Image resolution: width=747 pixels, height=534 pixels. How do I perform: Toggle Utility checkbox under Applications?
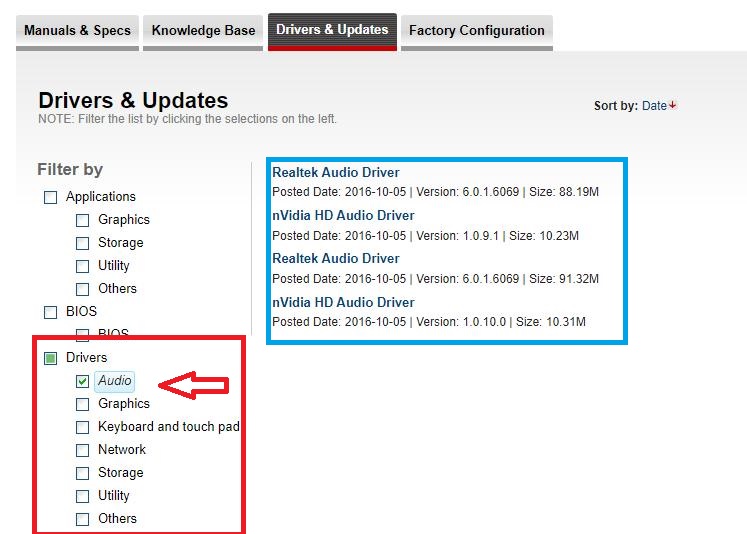coord(82,266)
